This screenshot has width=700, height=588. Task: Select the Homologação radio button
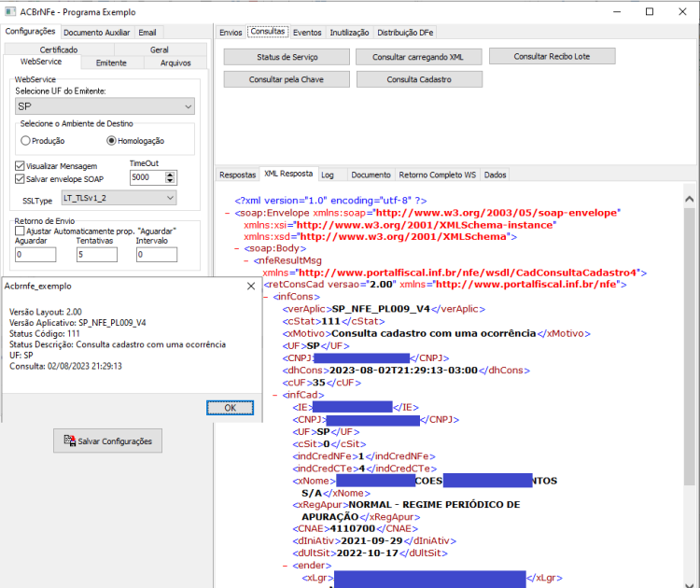(111, 141)
